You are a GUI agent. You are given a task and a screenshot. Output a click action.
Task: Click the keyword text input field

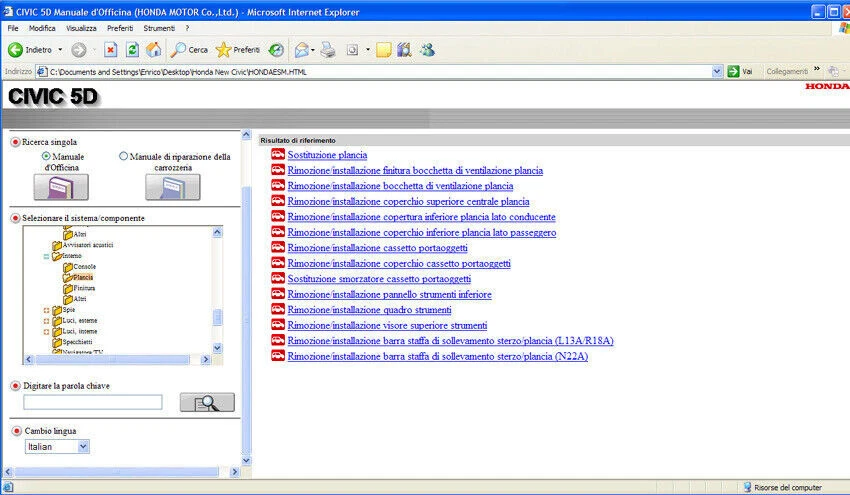point(93,402)
